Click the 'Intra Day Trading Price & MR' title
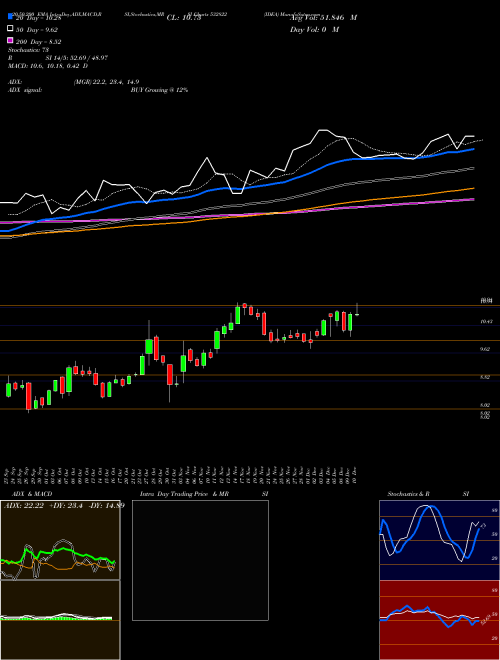The height and width of the screenshot is (660, 500). pyautogui.click(x=184, y=494)
